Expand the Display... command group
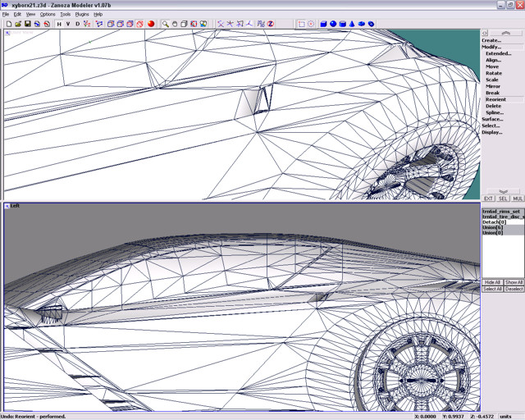This screenshot has height=420, width=525. pyautogui.click(x=492, y=132)
